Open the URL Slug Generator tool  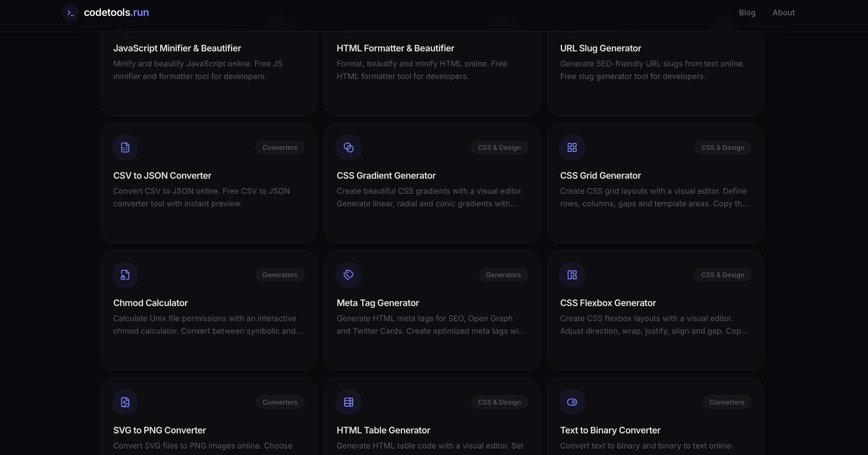pos(600,48)
